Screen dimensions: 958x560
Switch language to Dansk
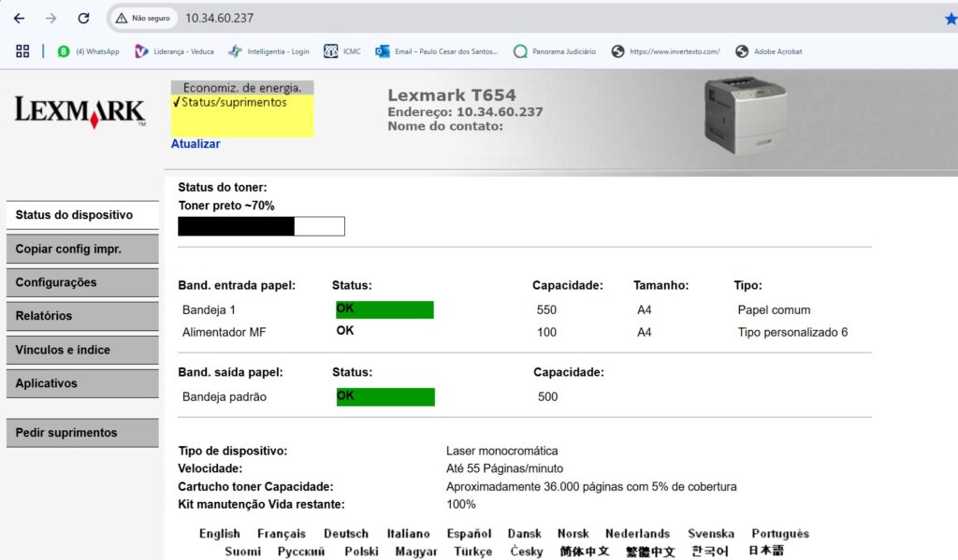pos(525,534)
